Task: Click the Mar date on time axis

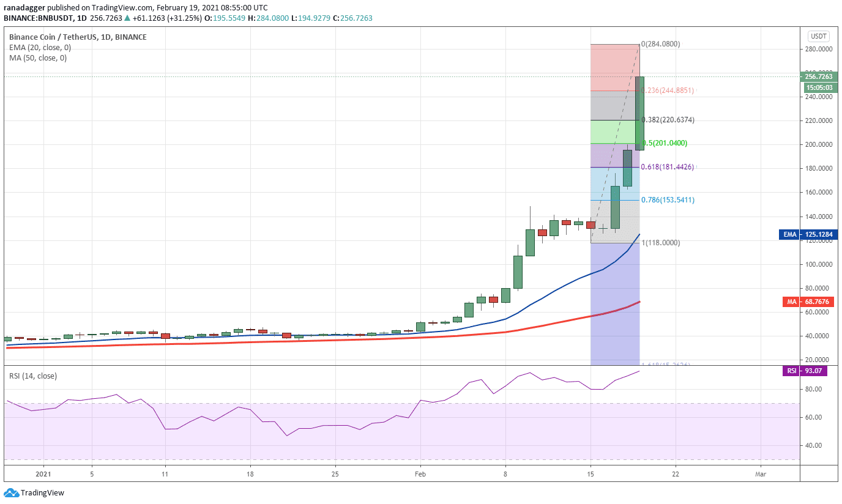Action: tap(761, 474)
